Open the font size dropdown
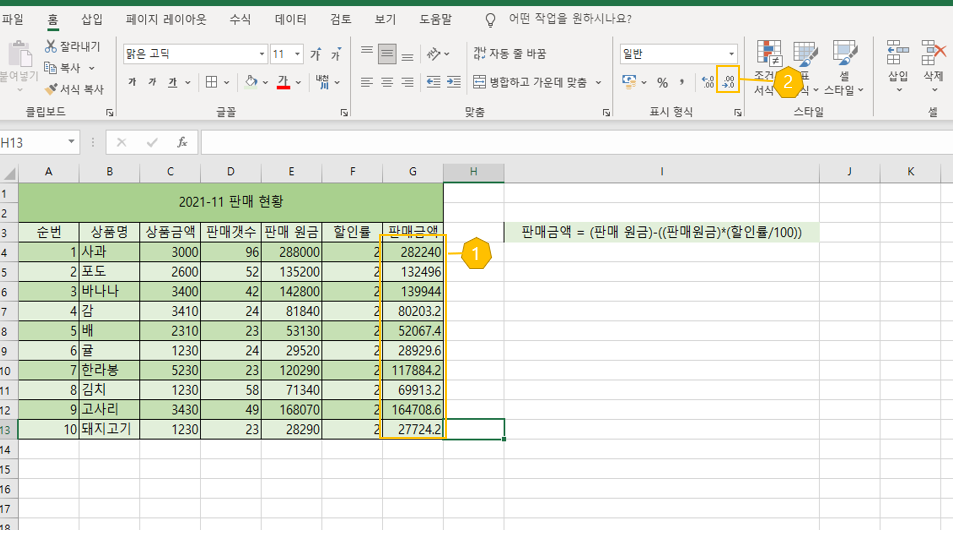This screenshot has height=534, width=955. (x=297, y=54)
